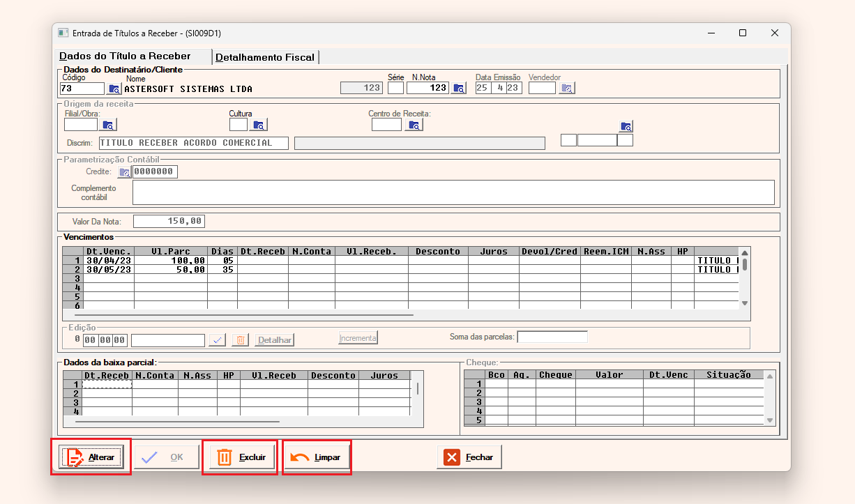Click the Valor header in the Cheque grid
The image size is (855, 504).
pos(610,374)
